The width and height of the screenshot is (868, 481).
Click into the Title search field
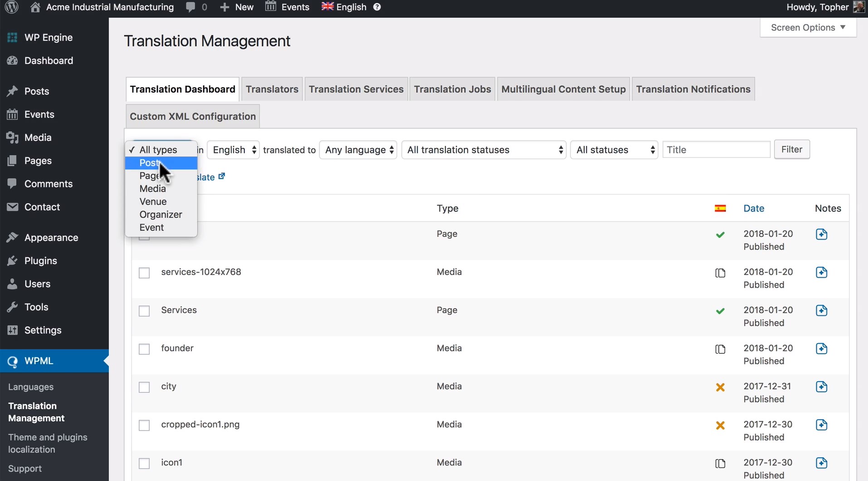tap(716, 150)
